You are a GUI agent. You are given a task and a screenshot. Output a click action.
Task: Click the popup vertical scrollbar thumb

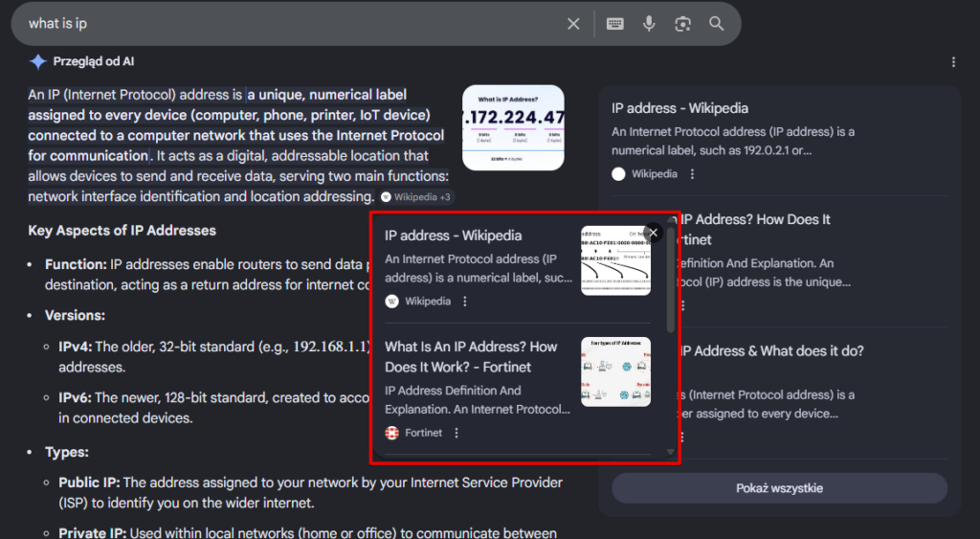pyautogui.click(x=671, y=279)
